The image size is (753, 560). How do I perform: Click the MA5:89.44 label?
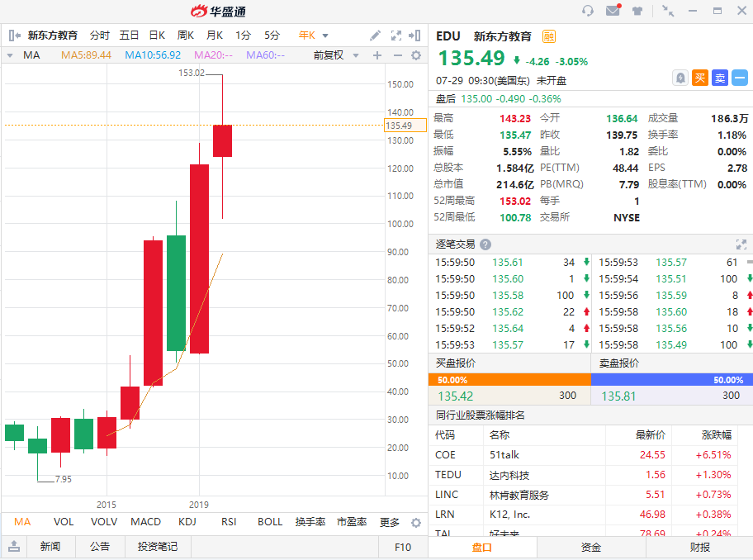(86, 55)
